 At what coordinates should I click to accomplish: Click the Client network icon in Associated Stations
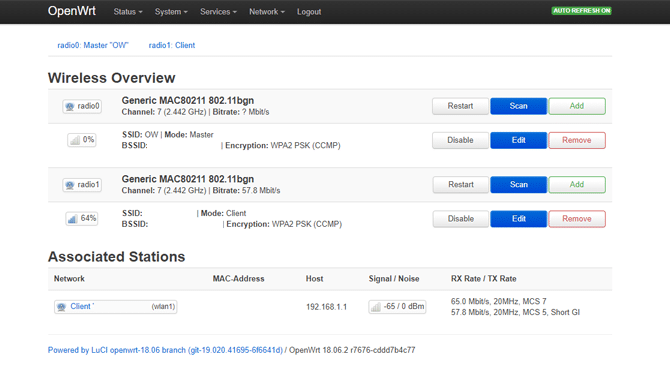[x=62, y=306]
